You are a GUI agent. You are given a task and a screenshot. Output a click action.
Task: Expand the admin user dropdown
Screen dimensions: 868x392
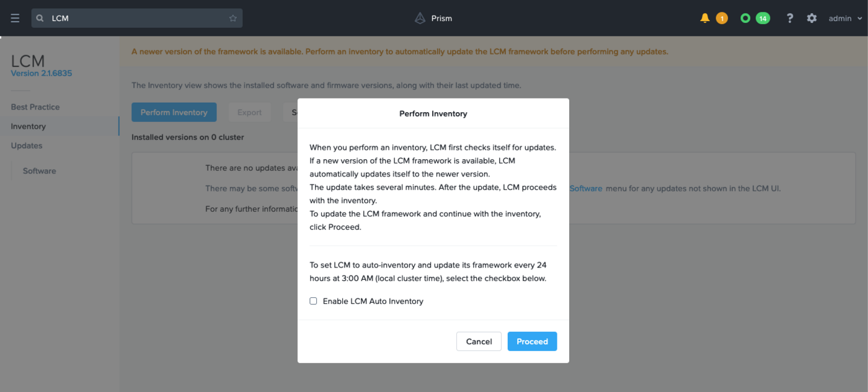coord(845,18)
